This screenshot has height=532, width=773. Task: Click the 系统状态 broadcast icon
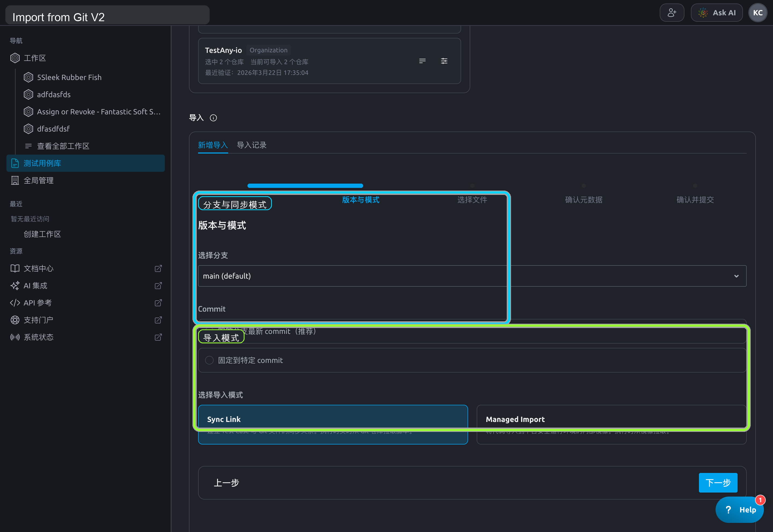click(15, 337)
